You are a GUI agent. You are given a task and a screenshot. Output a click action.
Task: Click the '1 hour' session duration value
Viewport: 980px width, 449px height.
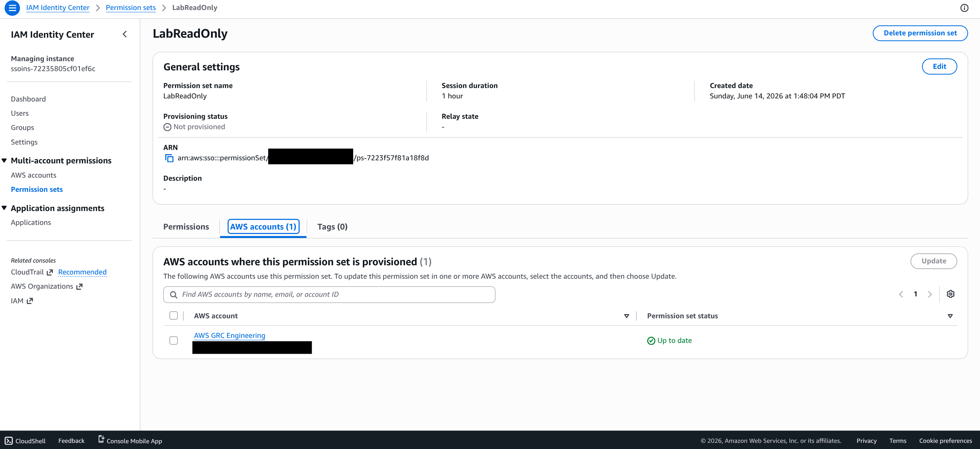pos(452,96)
